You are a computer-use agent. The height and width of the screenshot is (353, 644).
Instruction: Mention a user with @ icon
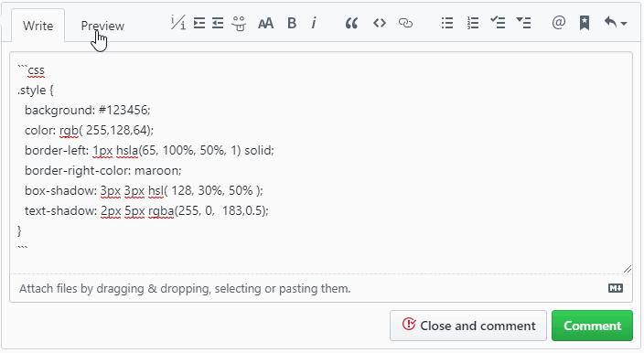point(559,23)
